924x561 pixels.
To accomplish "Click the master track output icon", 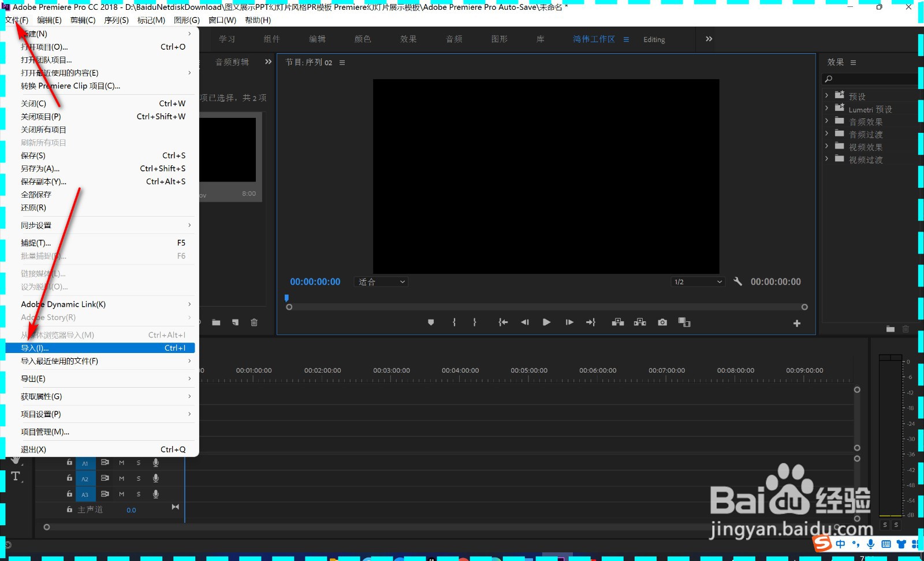I will point(176,507).
